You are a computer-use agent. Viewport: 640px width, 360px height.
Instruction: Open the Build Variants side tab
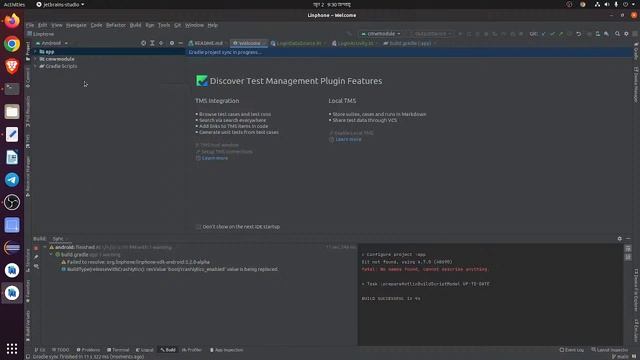28,325
